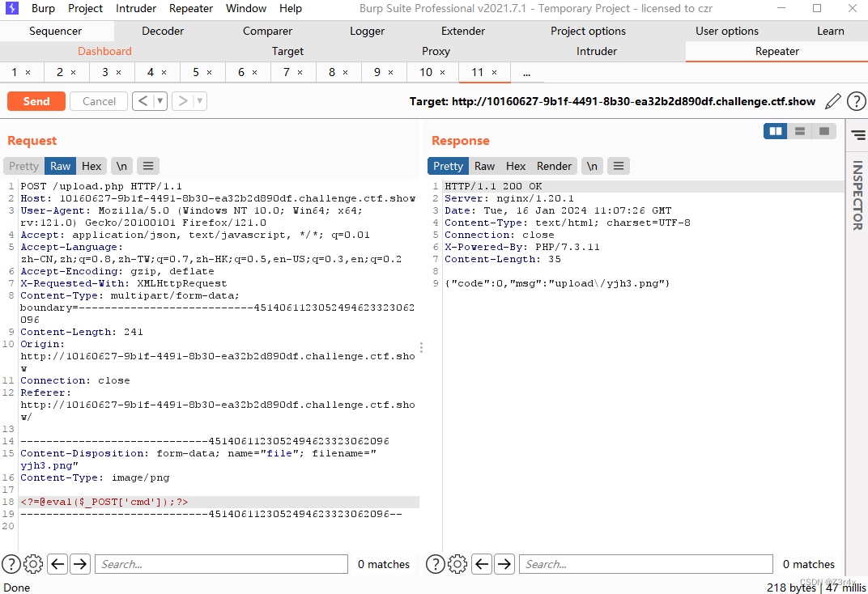Open forward history dropdown arrow
The width and height of the screenshot is (868, 594).
(199, 101)
